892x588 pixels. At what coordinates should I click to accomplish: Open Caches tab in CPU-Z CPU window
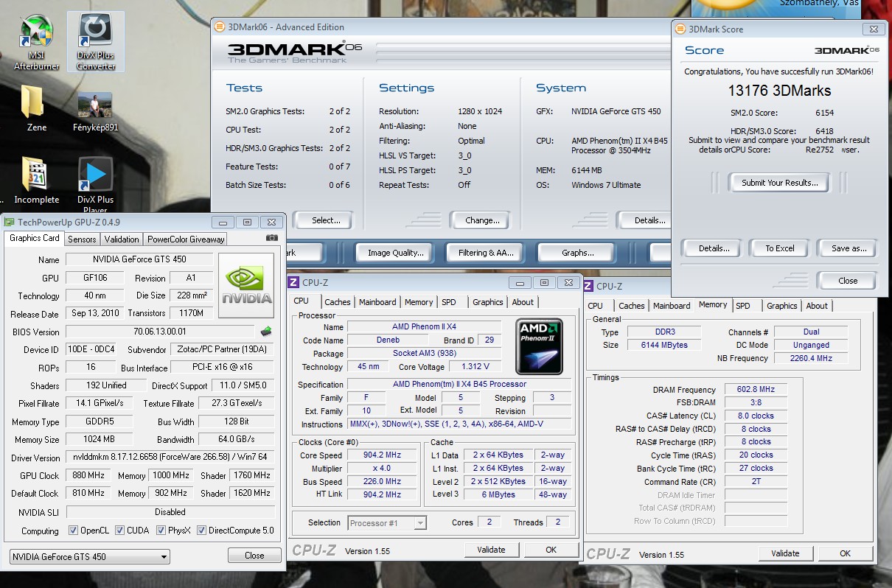coord(338,302)
